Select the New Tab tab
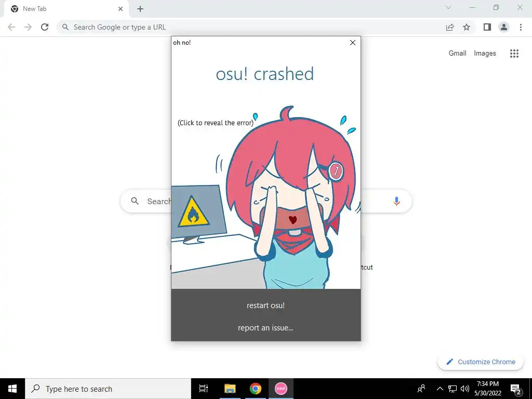 coord(66,9)
